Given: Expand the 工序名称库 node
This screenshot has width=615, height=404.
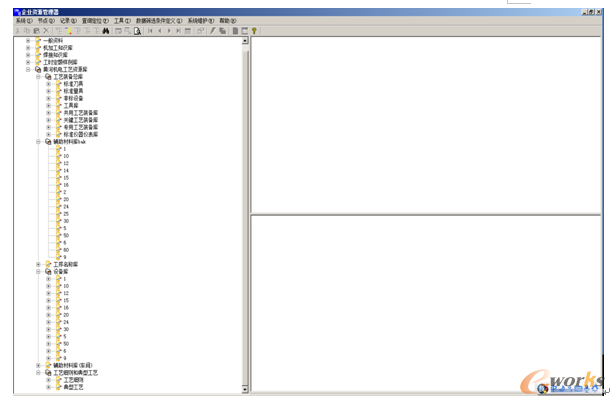Looking at the screenshot, I should click(37, 263).
